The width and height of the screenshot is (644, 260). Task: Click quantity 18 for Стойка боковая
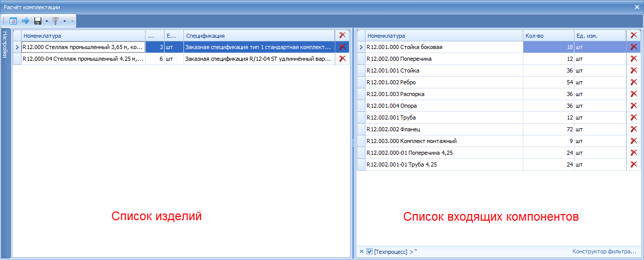click(x=548, y=47)
